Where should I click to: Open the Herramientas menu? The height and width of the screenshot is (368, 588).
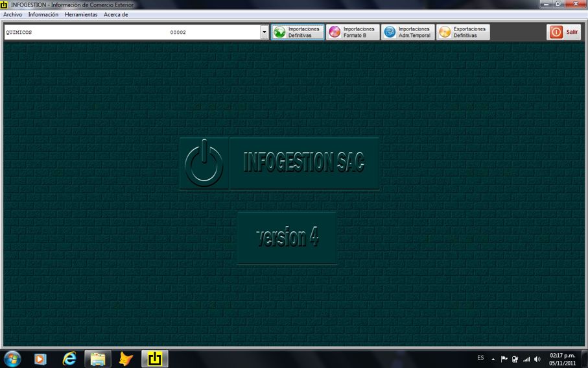(81, 14)
